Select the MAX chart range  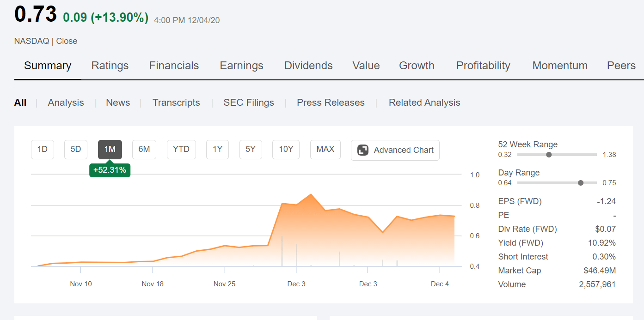click(x=325, y=150)
